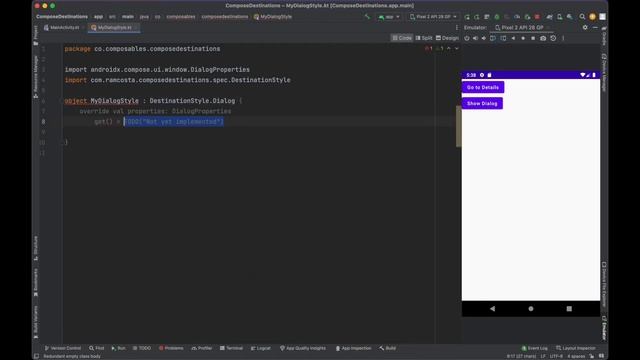
Task: Open the Problems tool window
Action: coord(171,348)
